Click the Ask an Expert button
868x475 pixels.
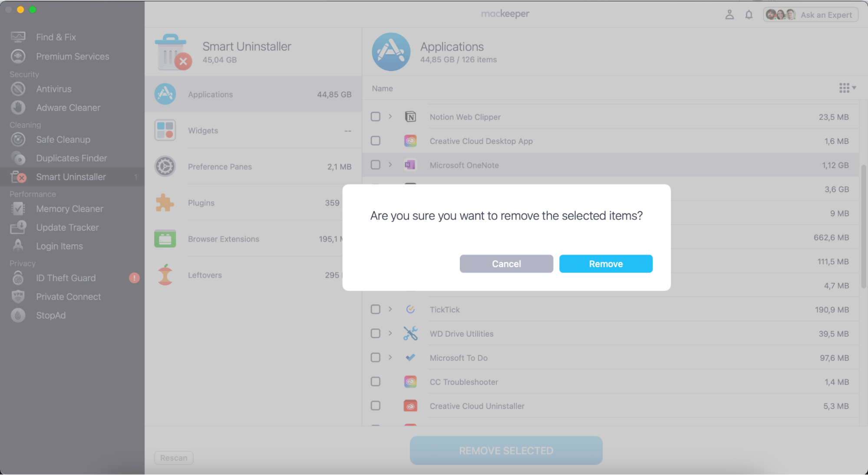[x=811, y=15]
